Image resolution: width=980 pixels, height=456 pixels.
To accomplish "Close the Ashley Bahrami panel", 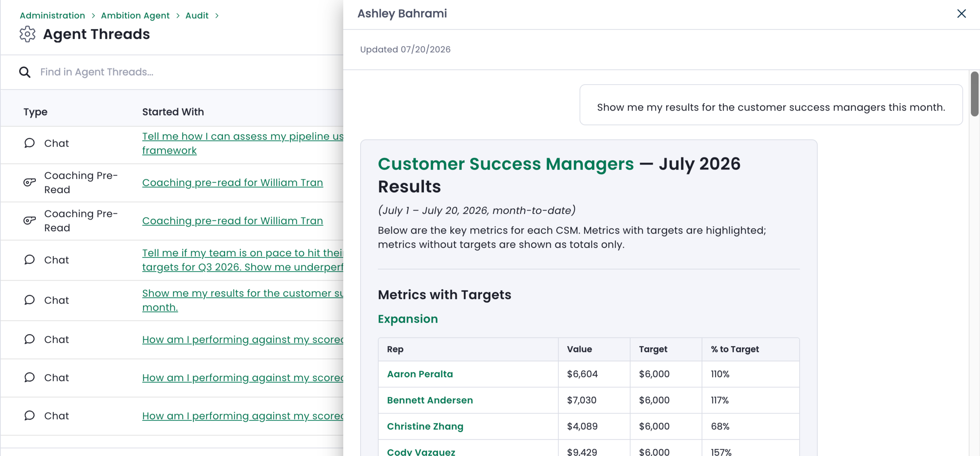I will pos(961,14).
